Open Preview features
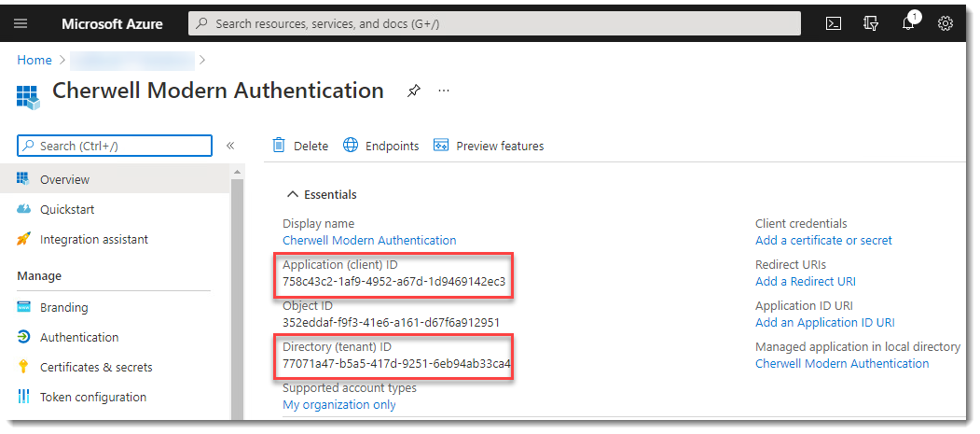 point(489,146)
